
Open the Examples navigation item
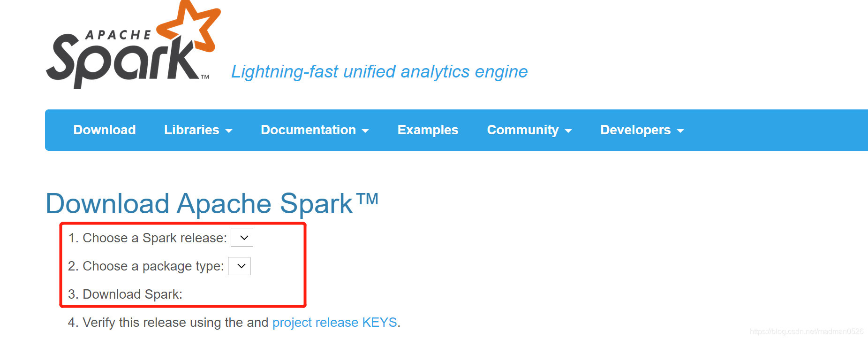(x=427, y=130)
